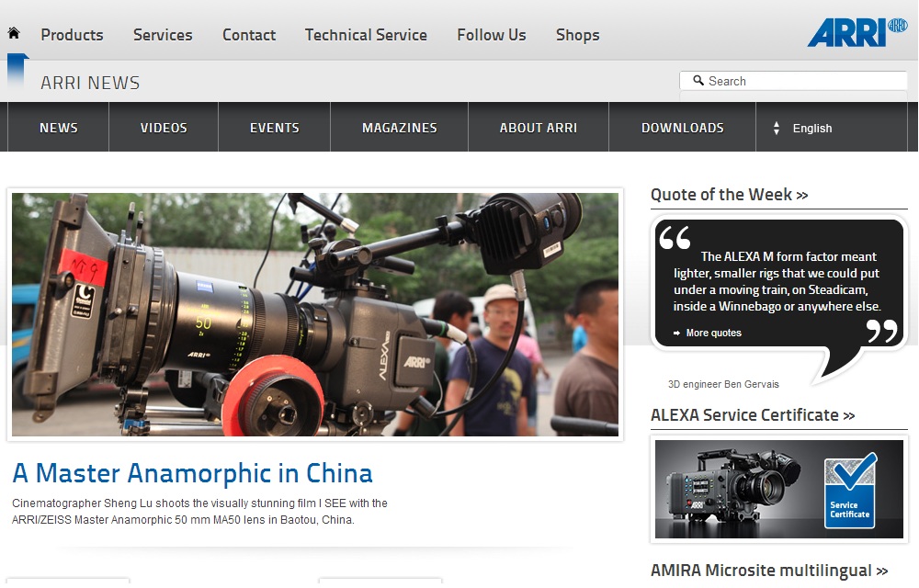Open the Quote of the Week heading link
Image resolution: width=919 pixels, height=588 pixels.
tap(729, 195)
